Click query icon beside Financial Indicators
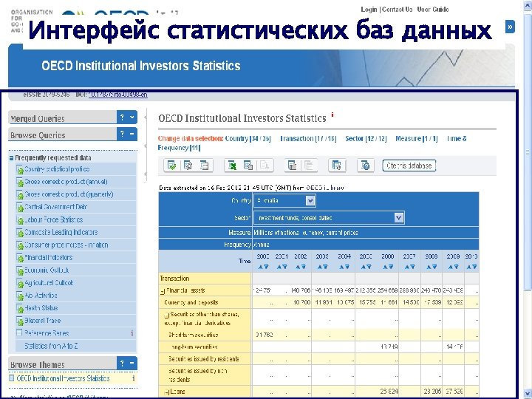532x399 pixels. pyautogui.click(x=20, y=258)
